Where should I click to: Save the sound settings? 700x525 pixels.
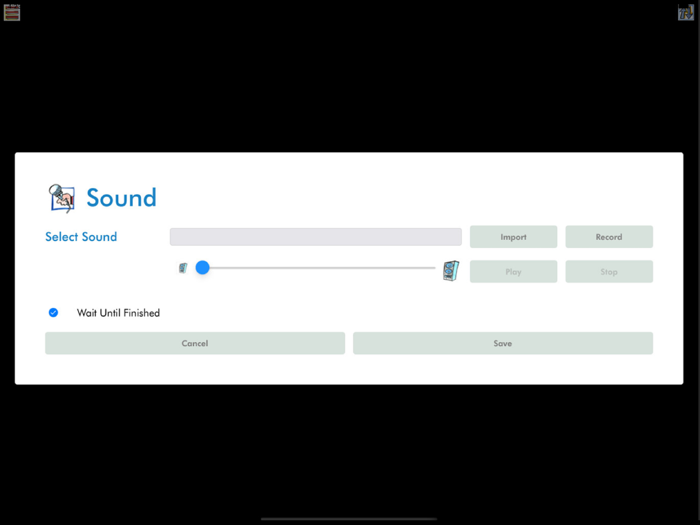503,343
